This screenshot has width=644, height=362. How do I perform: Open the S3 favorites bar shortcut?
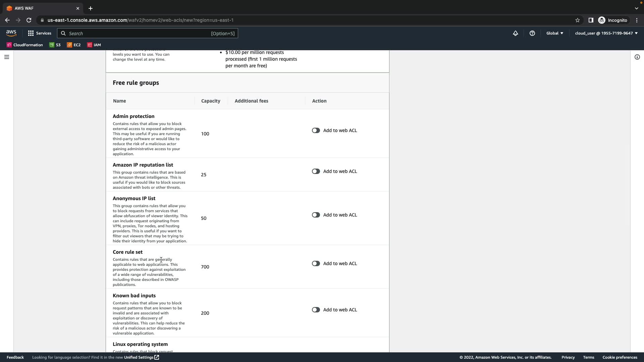tap(55, 45)
